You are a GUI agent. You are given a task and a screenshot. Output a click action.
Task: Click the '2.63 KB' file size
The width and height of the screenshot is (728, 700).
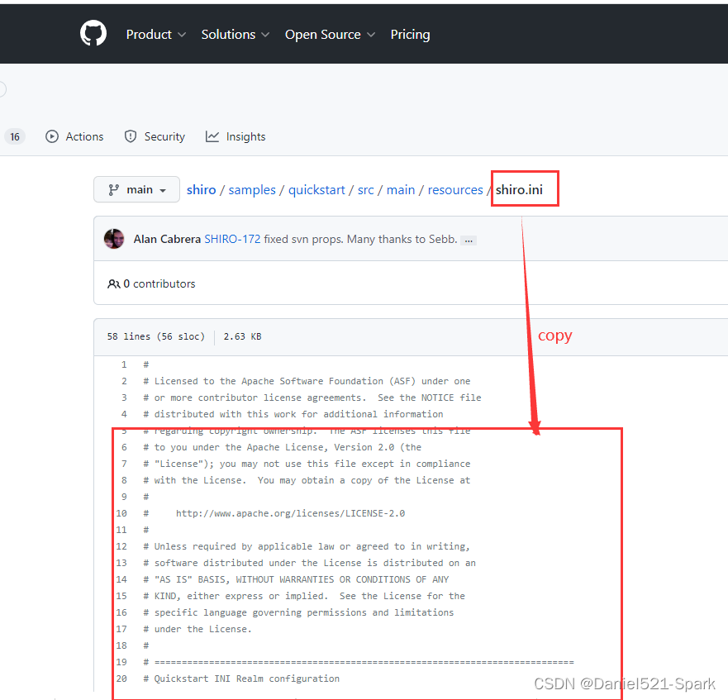click(242, 336)
